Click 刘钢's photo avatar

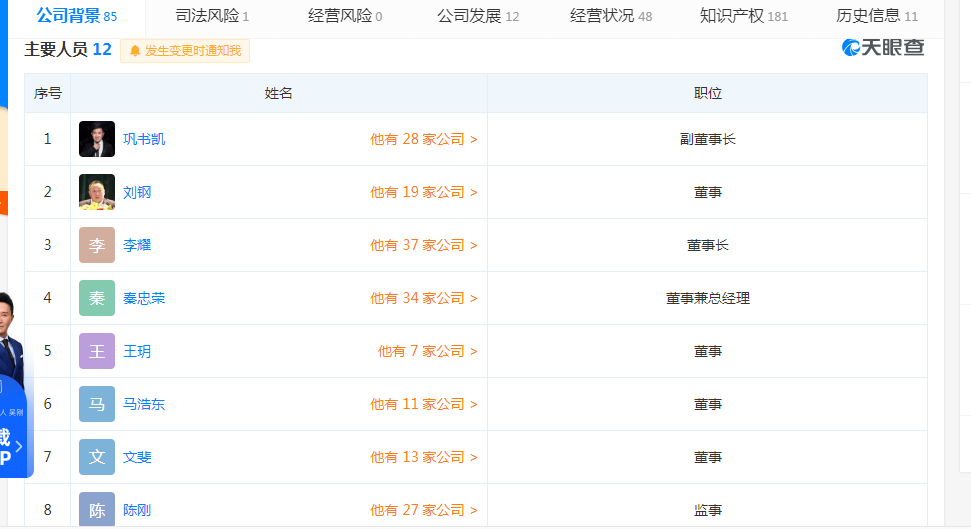(97, 192)
